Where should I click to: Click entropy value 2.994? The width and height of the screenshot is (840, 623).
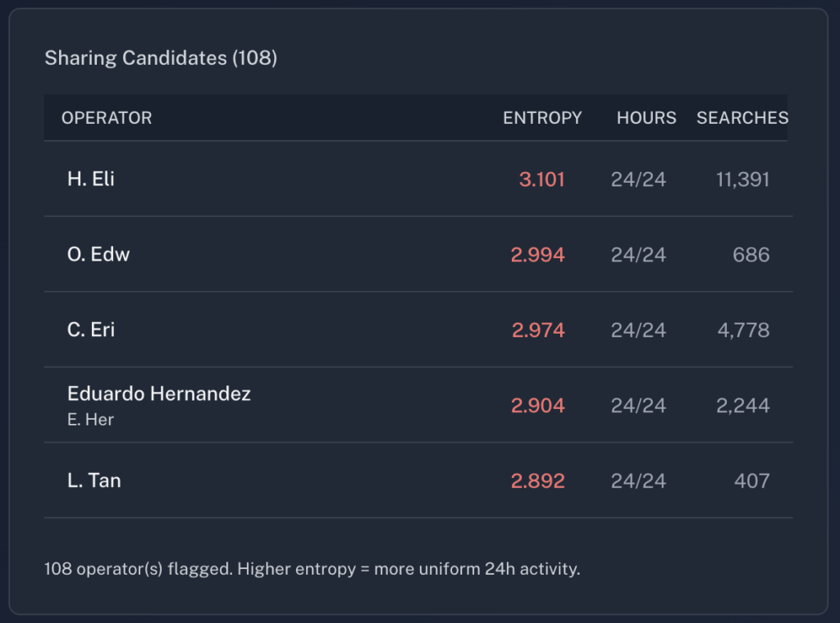(537, 254)
